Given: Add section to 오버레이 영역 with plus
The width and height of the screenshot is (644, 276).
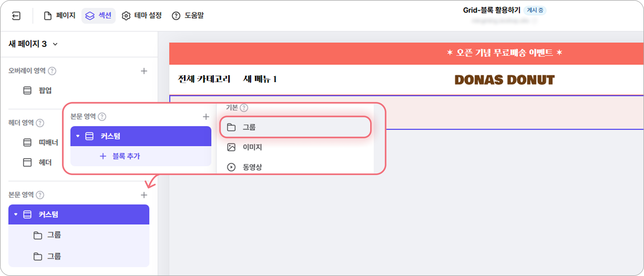Looking at the screenshot, I should (144, 71).
